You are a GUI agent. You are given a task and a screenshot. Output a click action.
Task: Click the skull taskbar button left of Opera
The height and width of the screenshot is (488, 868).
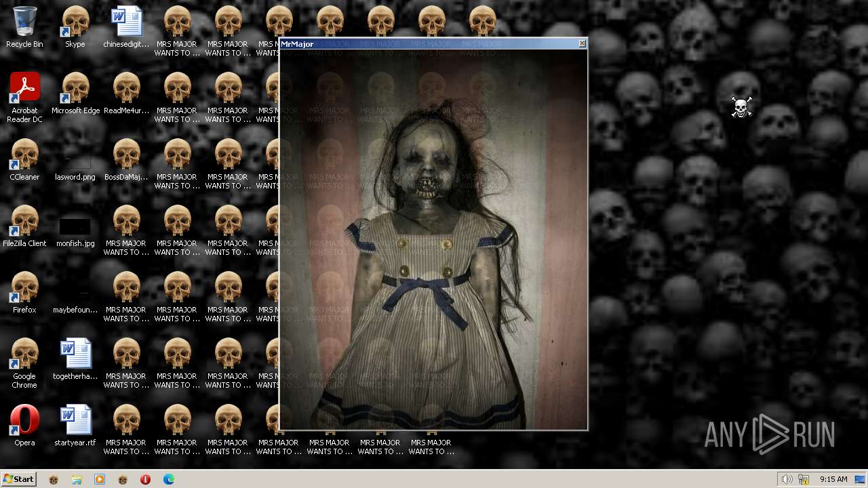(123, 479)
